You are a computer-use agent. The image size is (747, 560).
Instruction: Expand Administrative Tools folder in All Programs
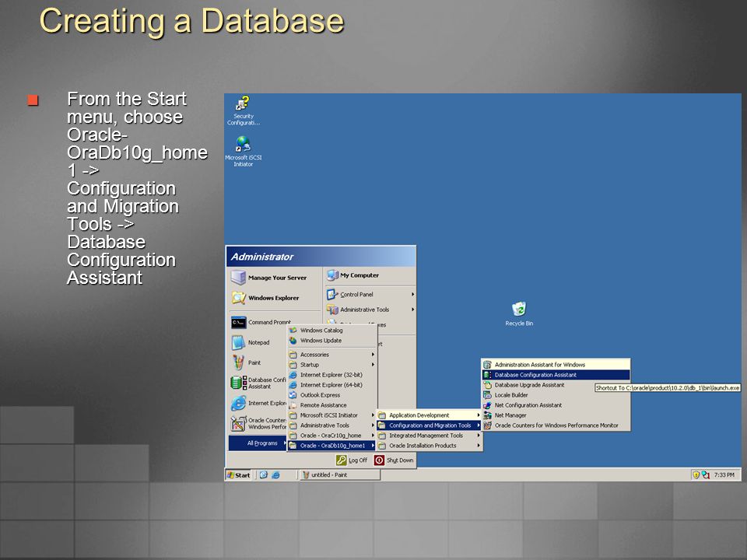332,425
